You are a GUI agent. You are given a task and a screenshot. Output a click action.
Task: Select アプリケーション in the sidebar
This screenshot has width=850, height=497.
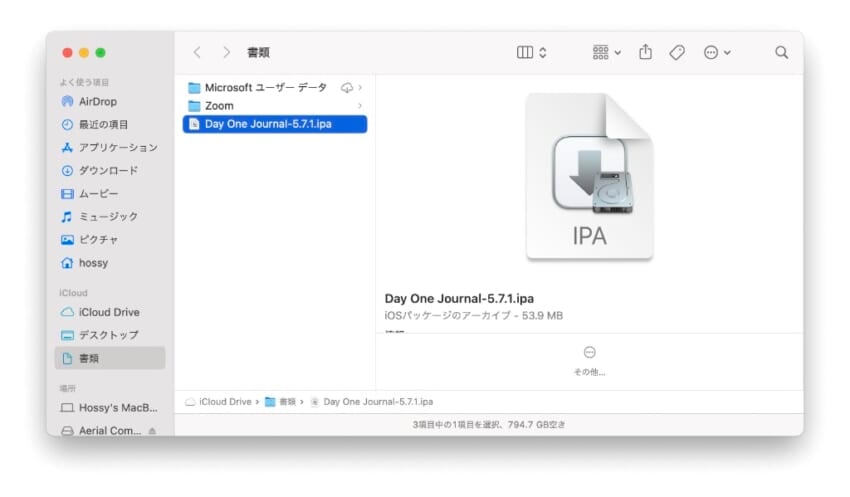point(118,147)
